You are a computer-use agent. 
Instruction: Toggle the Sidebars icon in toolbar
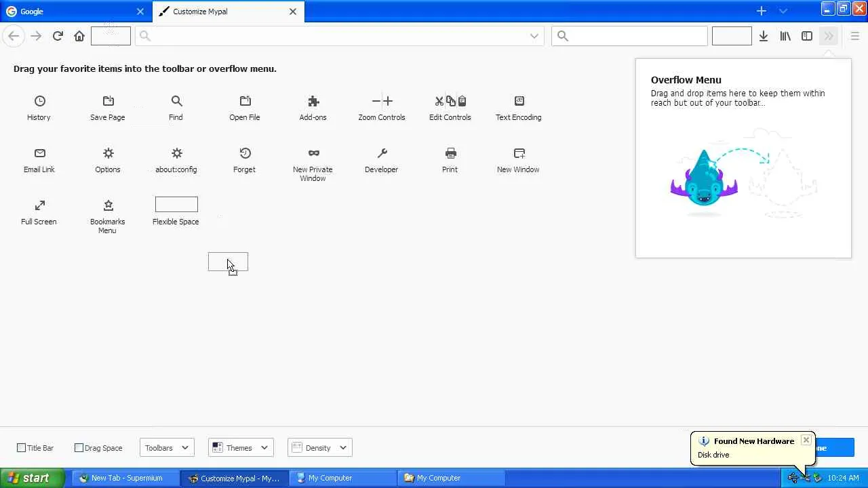click(807, 36)
